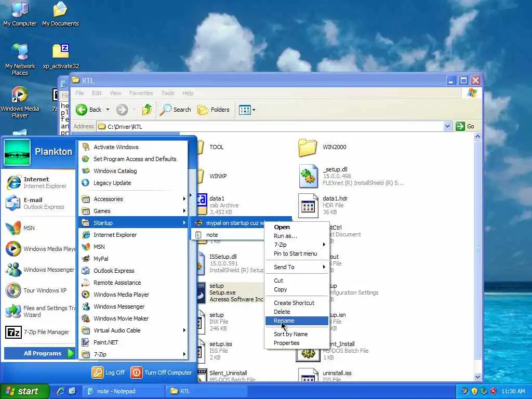Click the Up folder icon in toolbar
The width and height of the screenshot is (532, 399).
[147, 110]
